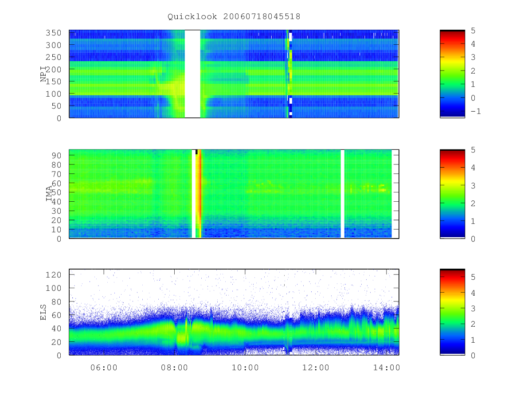Click the NPI panel color scale bar
Screen dimensions: 532x399
point(452,74)
